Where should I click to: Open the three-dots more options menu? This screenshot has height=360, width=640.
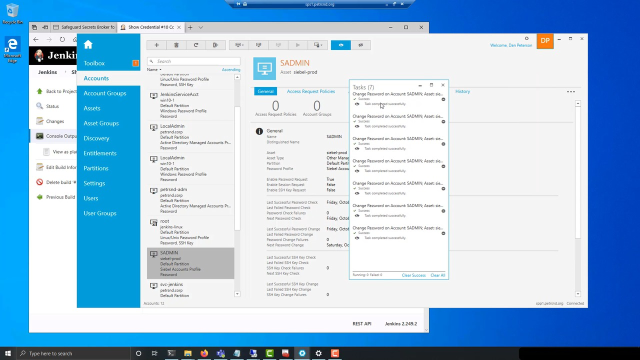tap(571, 91)
